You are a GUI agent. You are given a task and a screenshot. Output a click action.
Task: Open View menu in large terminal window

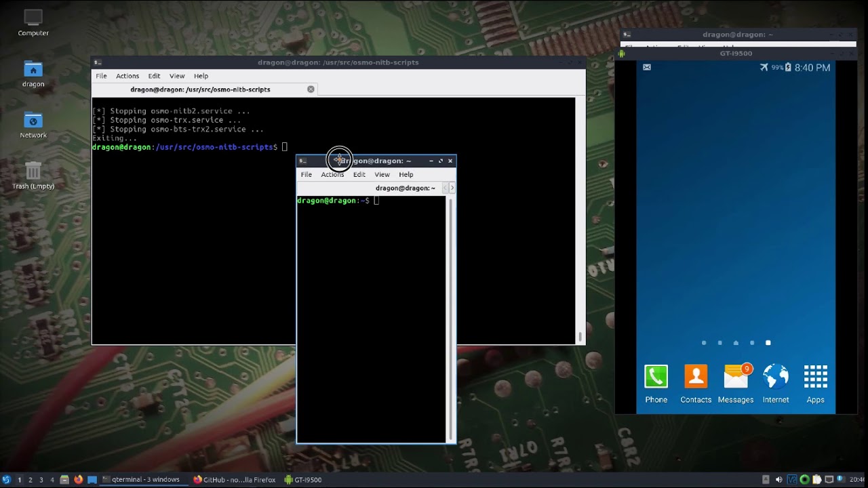tap(177, 76)
